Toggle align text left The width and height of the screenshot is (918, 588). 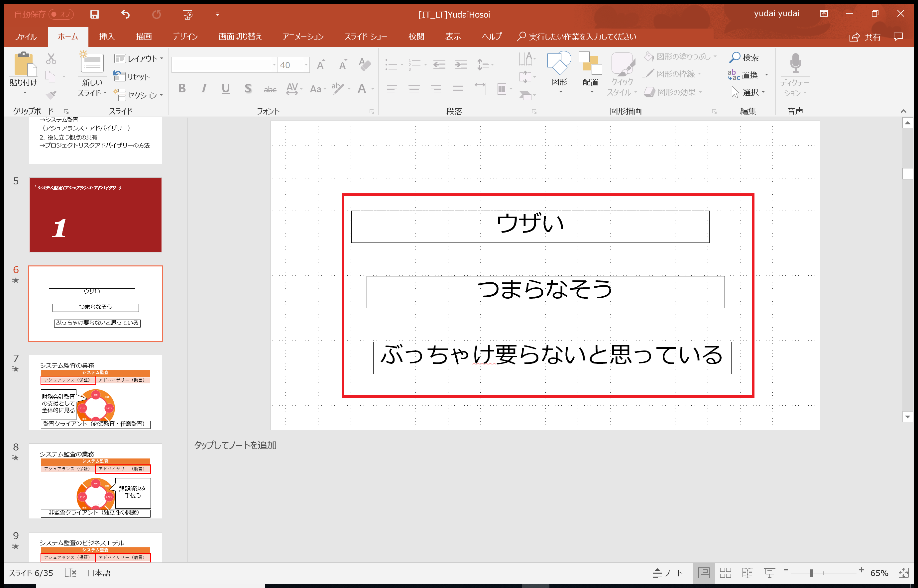tap(392, 89)
